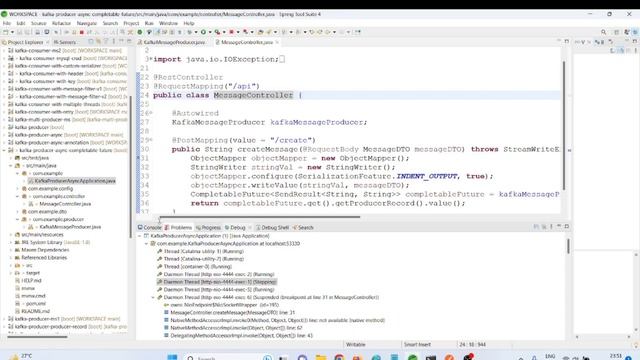
Task: Collapse the kafka producer async completable future project
Action: 4,150
